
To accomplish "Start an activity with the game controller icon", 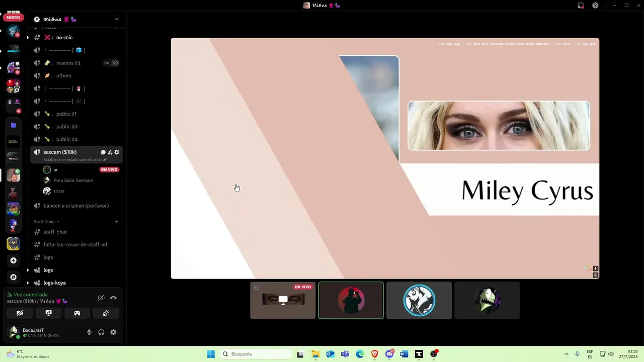I will tap(77, 313).
